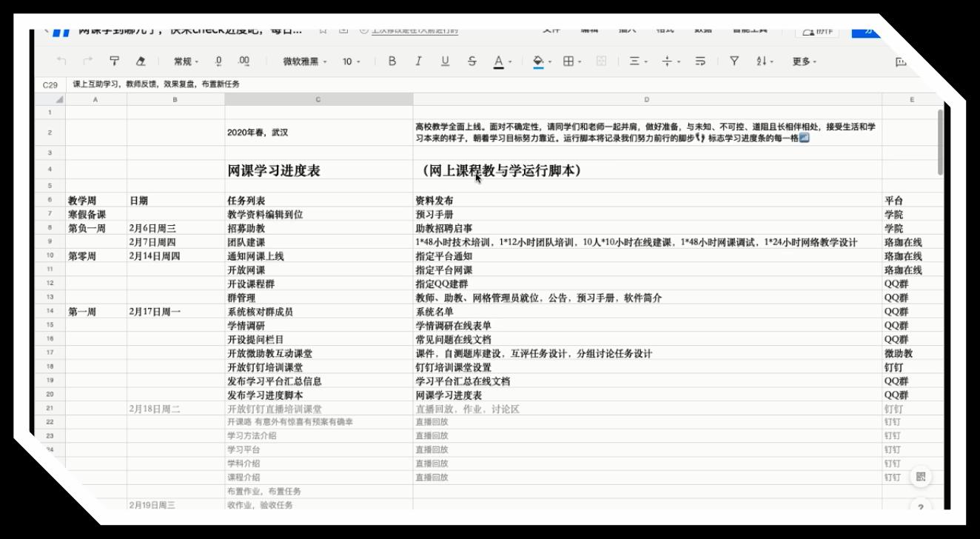
Task: Toggle strikethrough formatting
Action: [472, 61]
